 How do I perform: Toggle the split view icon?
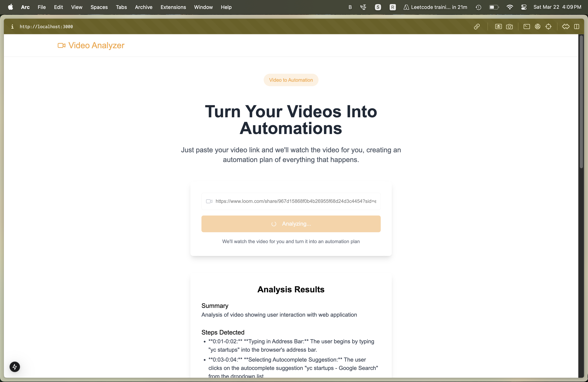pos(576,27)
